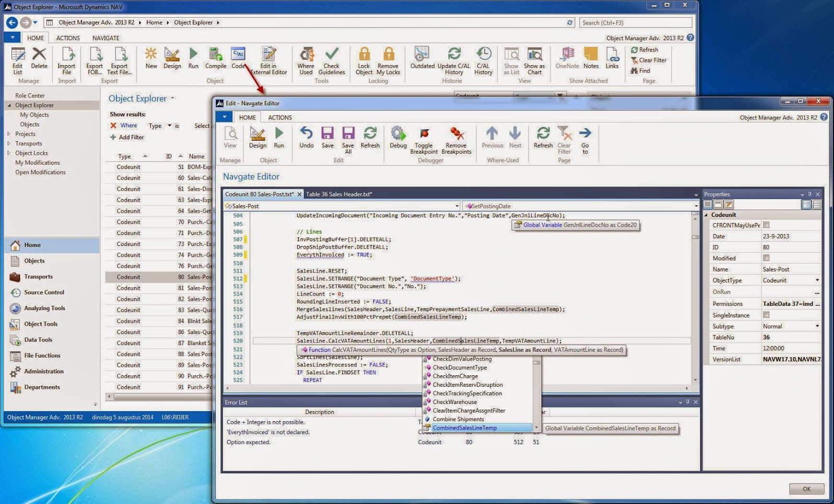
Task: Click Update C/AL History icon
Action: click(454, 60)
